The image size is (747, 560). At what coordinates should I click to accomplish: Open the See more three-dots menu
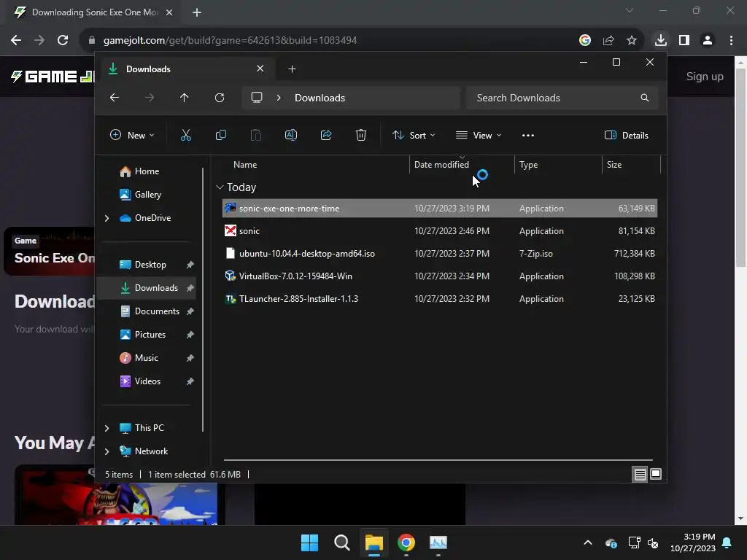pyautogui.click(x=528, y=135)
